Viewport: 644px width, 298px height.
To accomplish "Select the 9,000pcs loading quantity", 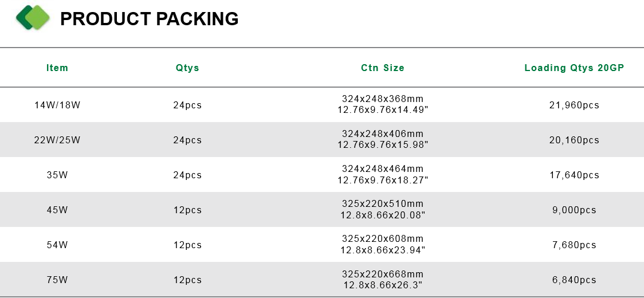I will point(574,210).
